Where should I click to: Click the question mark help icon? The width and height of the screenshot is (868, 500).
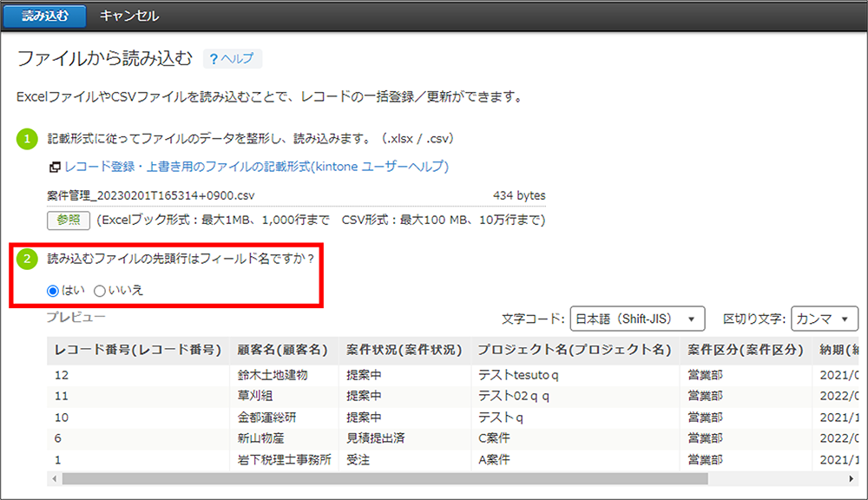pyautogui.click(x=214, y=59)
